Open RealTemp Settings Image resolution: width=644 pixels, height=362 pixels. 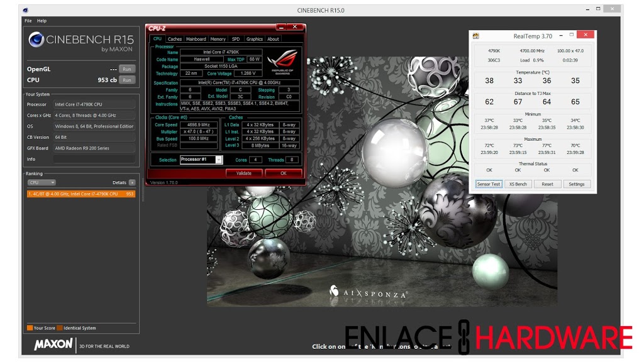click(576, 184)
